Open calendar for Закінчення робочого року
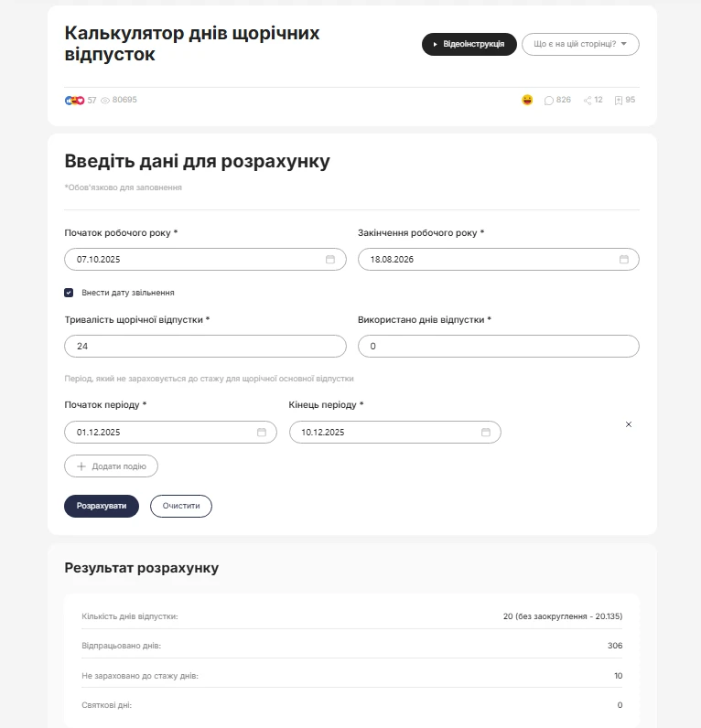This screenshot has height=728, width=701. [x=623, y=259]
